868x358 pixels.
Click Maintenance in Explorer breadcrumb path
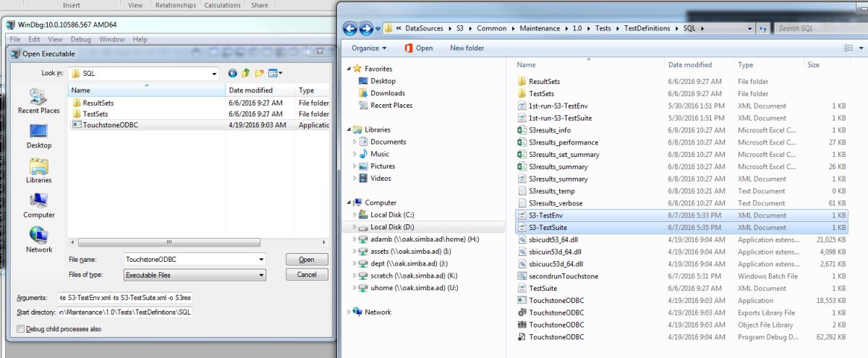pos(541,28)
